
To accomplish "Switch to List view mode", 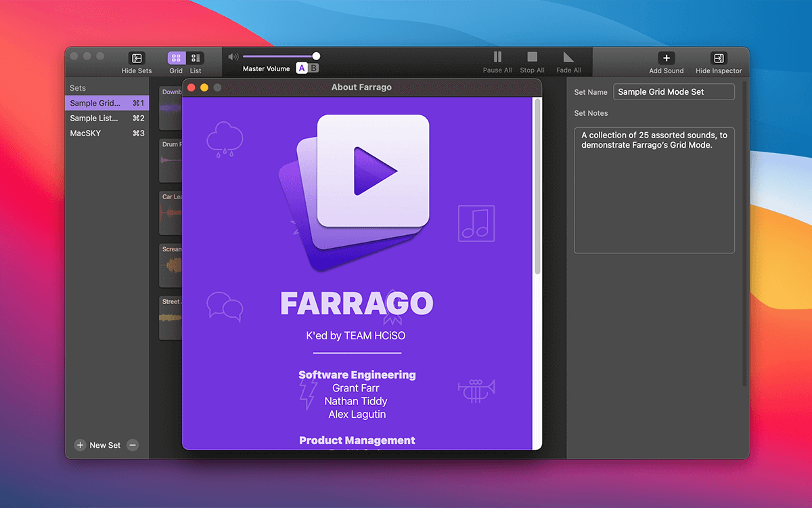I will click(196, 58).
